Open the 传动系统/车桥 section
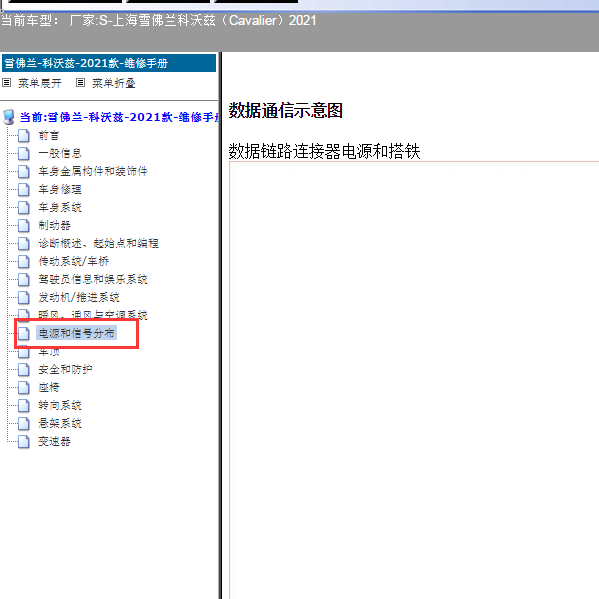599x599 pixels. pos(73,261)
